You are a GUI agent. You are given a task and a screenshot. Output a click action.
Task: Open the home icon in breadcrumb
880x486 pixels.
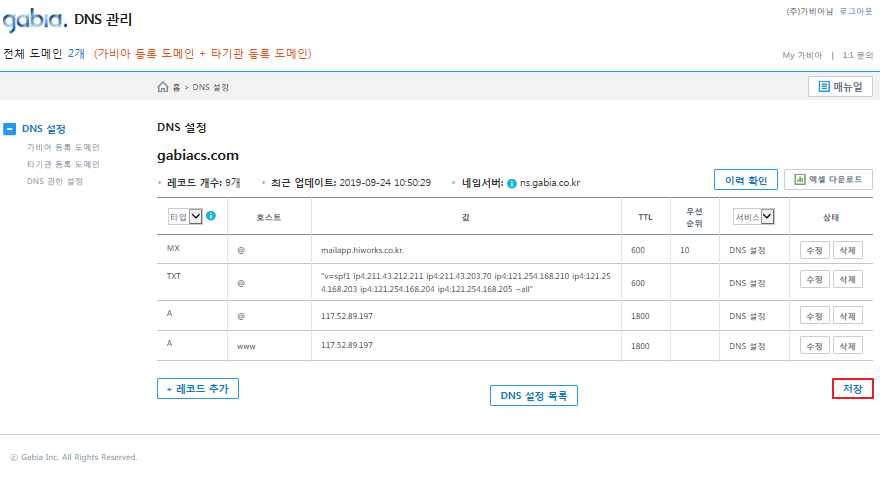pos(163,87)
